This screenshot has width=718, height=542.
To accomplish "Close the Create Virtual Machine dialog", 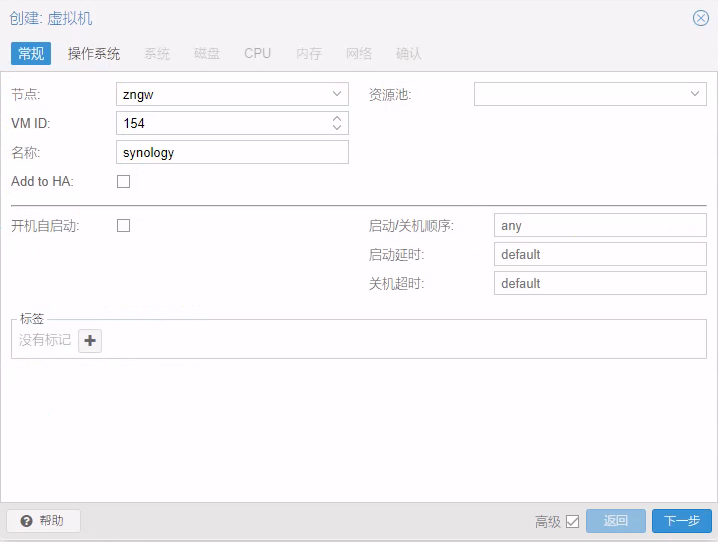I will coord(701,18).
